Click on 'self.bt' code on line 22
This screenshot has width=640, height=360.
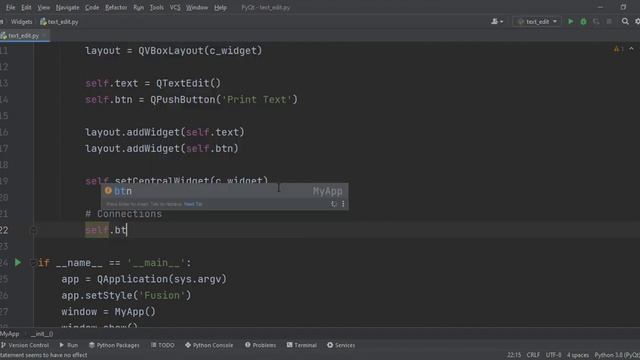(106, 230)
